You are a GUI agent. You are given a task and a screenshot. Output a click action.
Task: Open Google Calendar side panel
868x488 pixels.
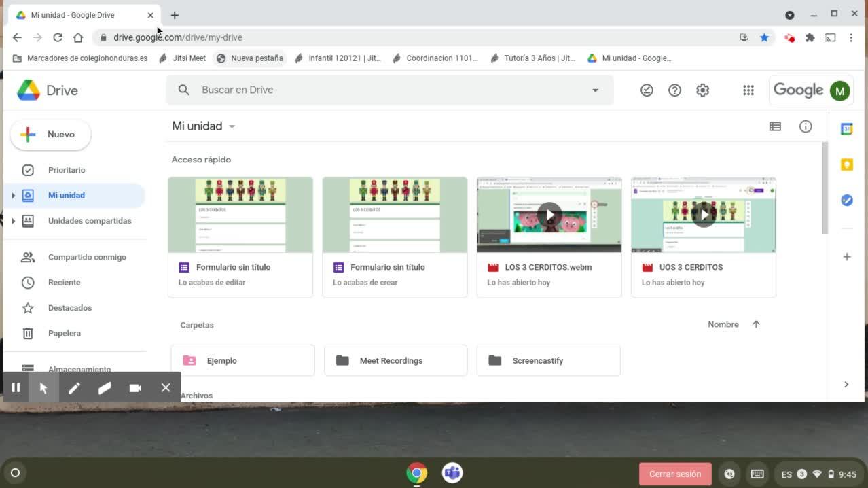[847, 129]
